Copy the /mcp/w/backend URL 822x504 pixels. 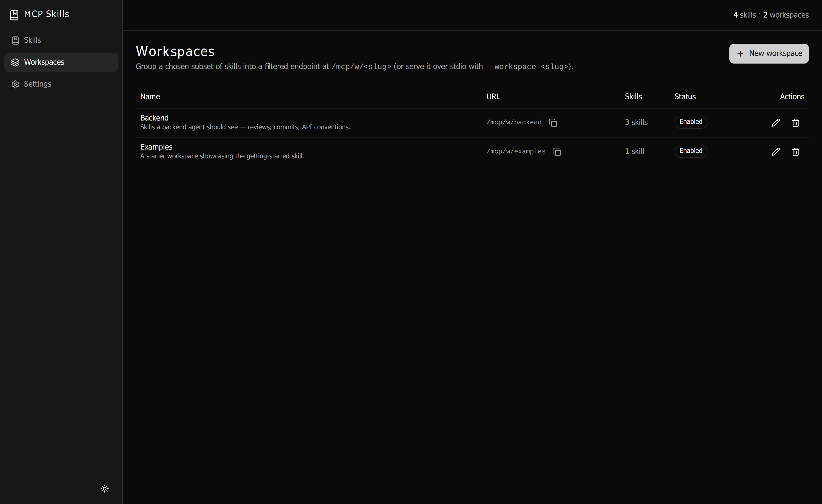pyautogui.click(x=553, y=123)
